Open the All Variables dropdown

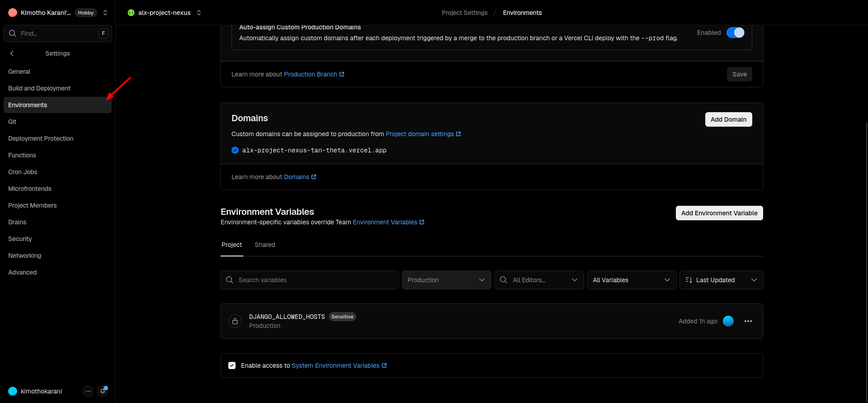point(632,280)
